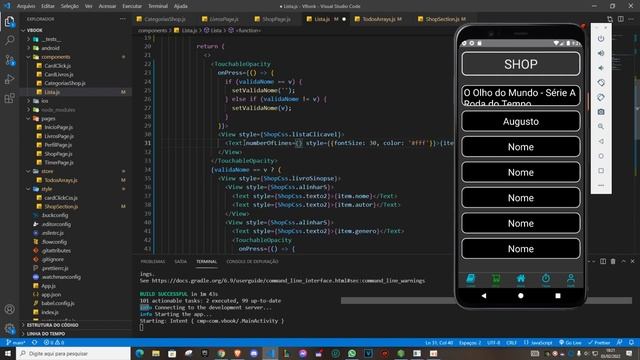Tap SHOP button in emulator
The image size is (640, 360).
(x=521, y=64)
